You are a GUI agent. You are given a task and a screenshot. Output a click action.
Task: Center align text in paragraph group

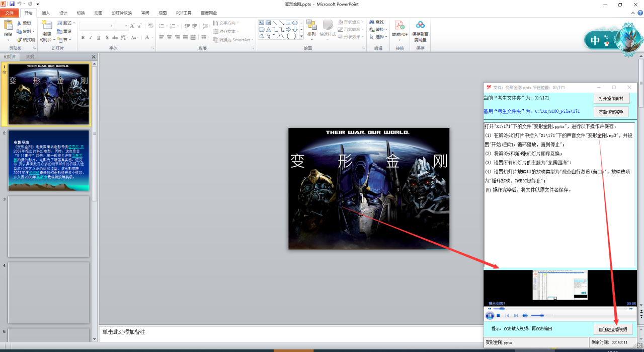tap(170, 37)
